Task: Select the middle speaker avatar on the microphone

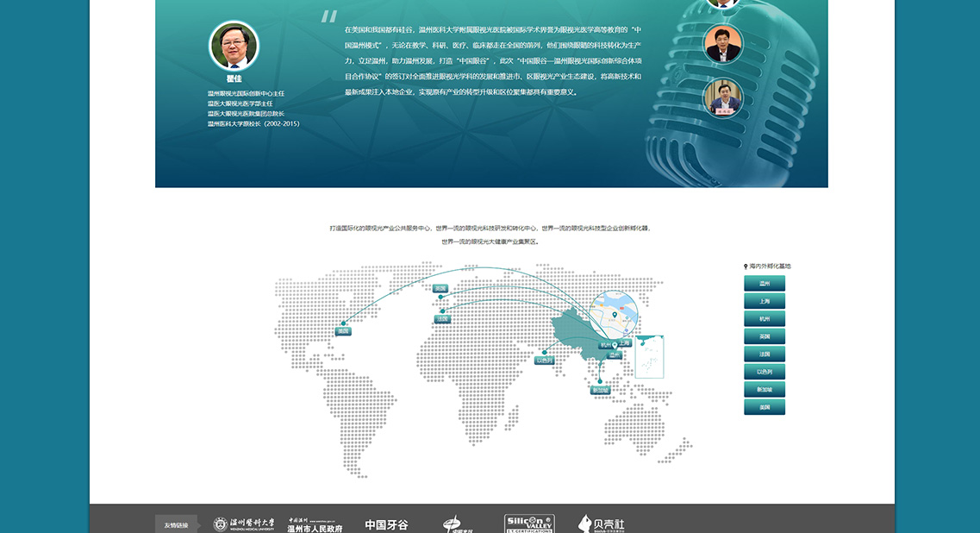Action: point(723,44)
